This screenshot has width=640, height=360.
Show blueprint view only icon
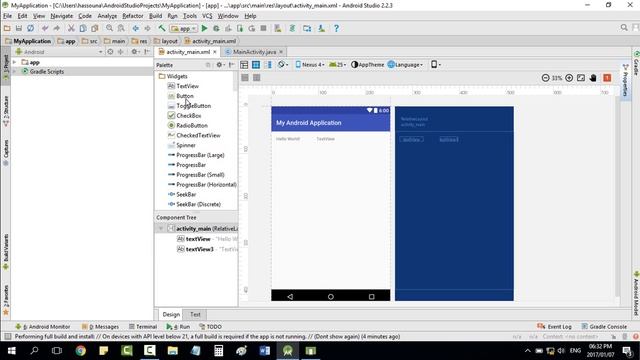[x=256, y=64]
